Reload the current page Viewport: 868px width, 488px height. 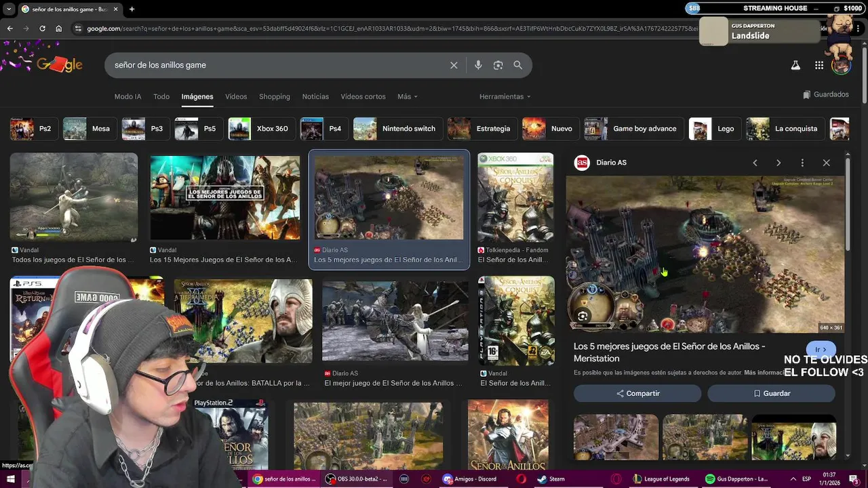[42, 28]
